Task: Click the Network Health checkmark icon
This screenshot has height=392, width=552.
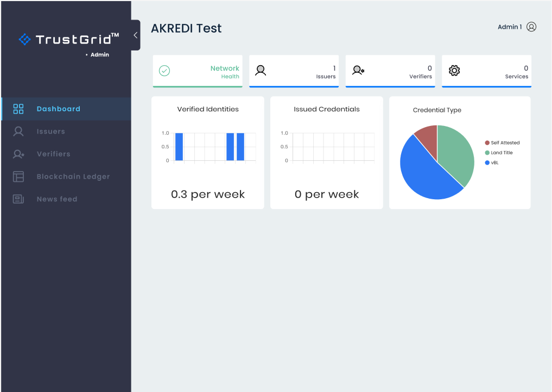Action: [x=164, y=71]
